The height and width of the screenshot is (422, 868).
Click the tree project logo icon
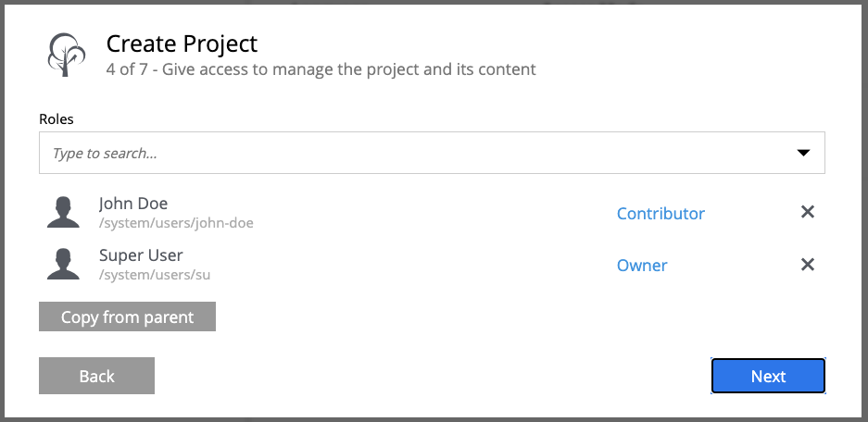66,55
